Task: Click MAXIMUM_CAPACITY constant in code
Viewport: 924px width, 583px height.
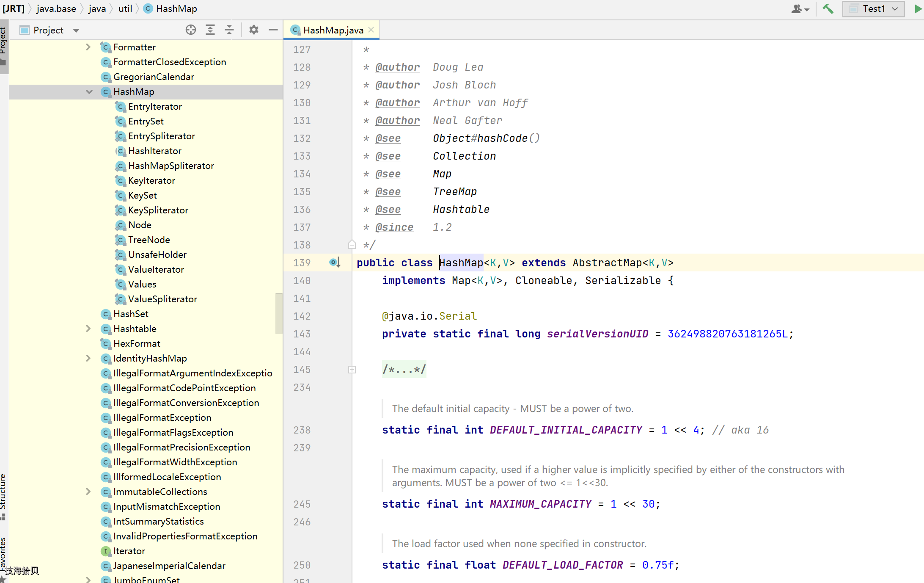Action: click(540, 504)
